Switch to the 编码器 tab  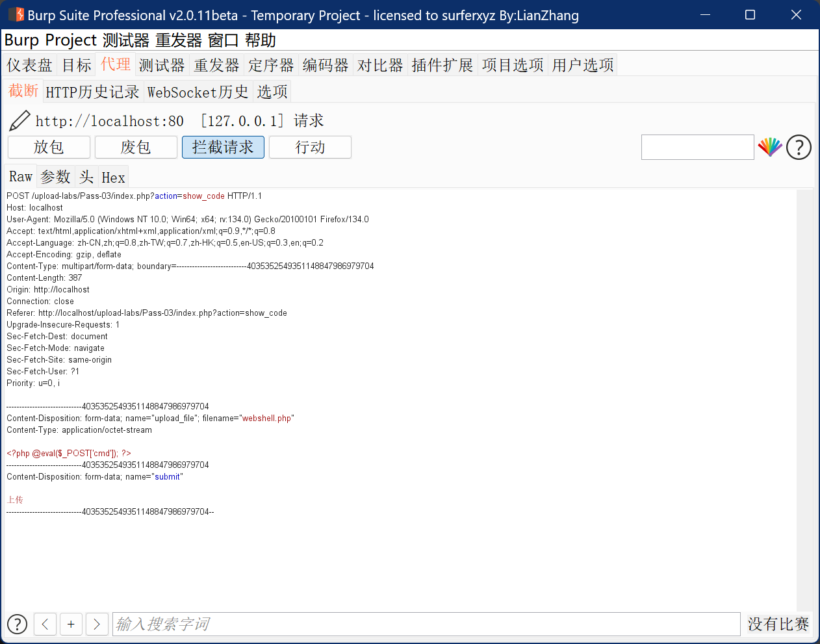click(326, 65)
